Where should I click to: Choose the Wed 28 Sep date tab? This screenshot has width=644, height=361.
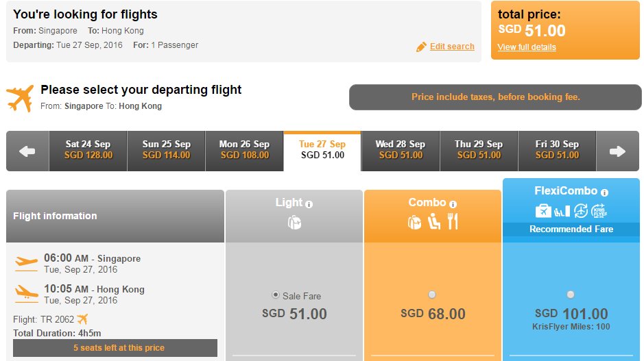401,151
